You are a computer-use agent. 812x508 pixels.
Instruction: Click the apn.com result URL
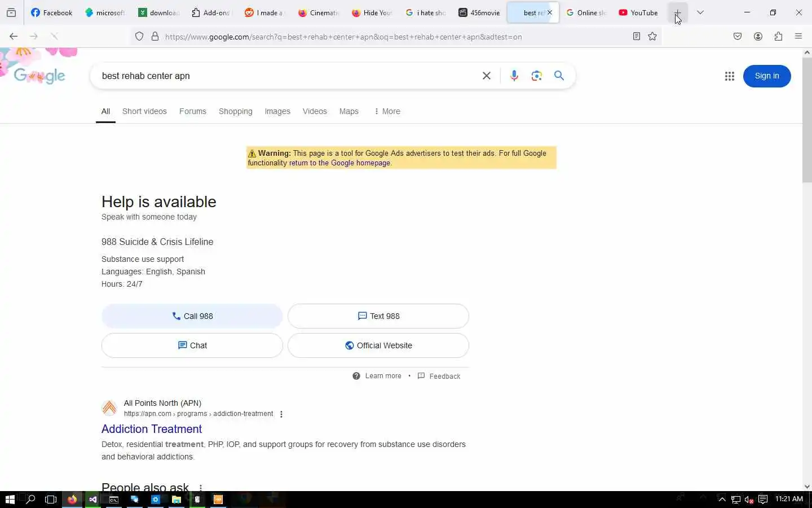click(x=198, y=414)
